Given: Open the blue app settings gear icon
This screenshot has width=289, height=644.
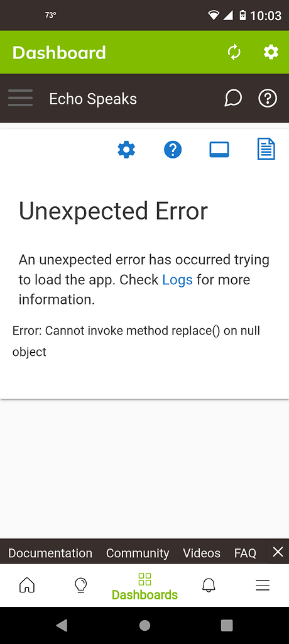Looking at the screenshot, I should click(x=126, y=150).
